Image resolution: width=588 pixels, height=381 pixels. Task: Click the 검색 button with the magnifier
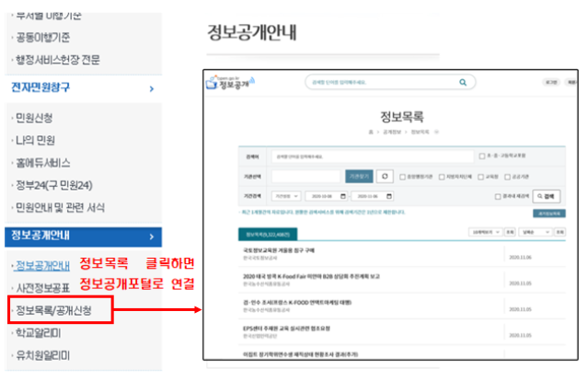pyautogui.click(x=547, y=196)
